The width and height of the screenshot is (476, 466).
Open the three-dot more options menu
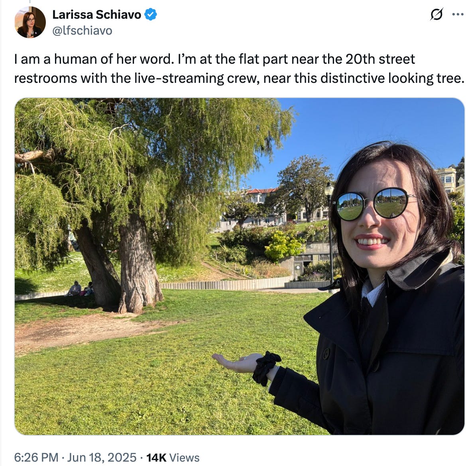(x=458, y=14)
